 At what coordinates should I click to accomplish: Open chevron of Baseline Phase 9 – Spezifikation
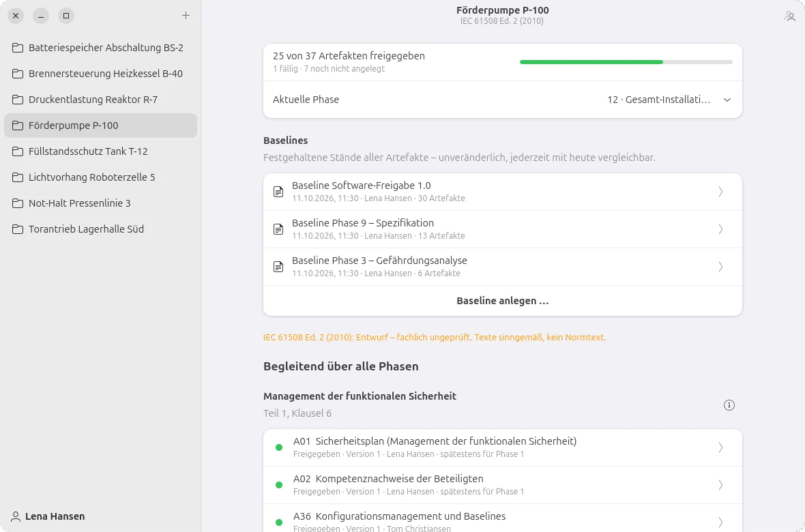pos(721,229)
